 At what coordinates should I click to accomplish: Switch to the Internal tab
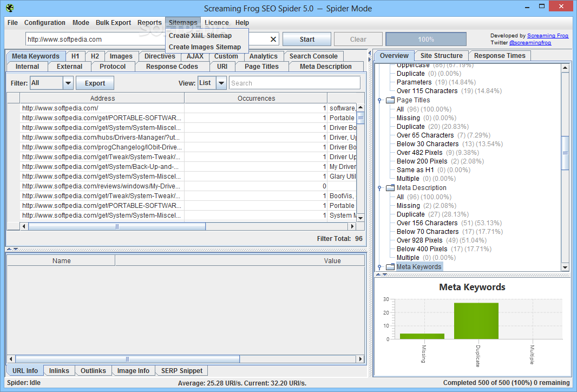(27, 67)
